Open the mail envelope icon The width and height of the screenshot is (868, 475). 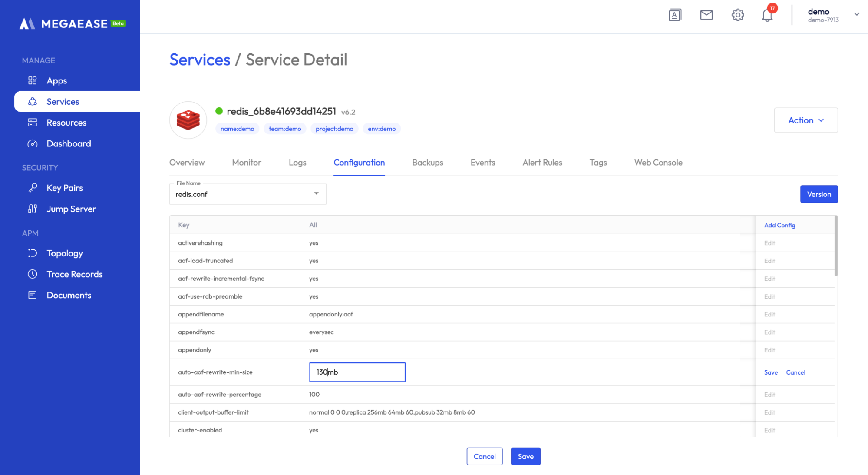click(x=706, y=15)
